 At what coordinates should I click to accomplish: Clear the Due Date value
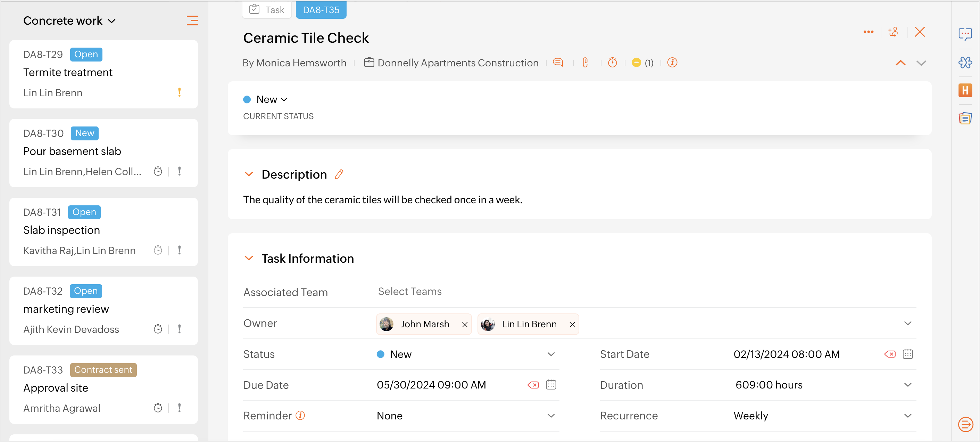tap(533, 385)
